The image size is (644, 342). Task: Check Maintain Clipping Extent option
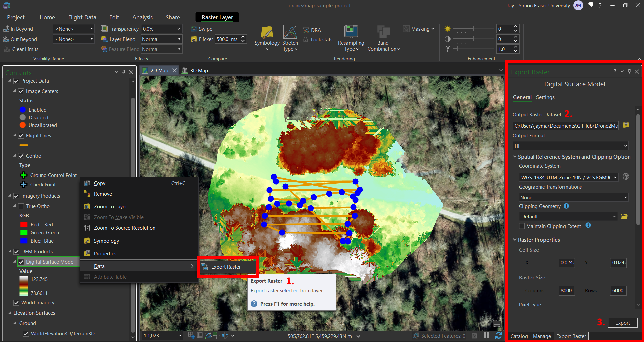pyautogui.click(x=522, y=226)
